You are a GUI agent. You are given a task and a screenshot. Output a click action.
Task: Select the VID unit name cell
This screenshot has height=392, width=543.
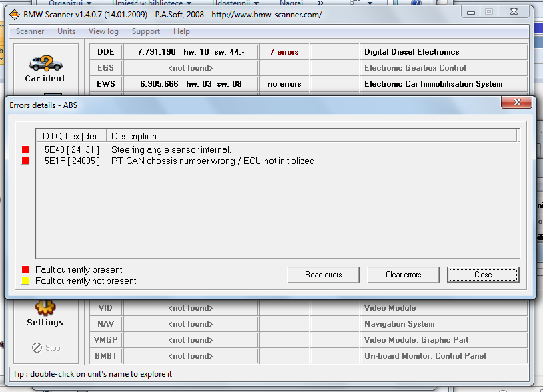coord(106,308)
